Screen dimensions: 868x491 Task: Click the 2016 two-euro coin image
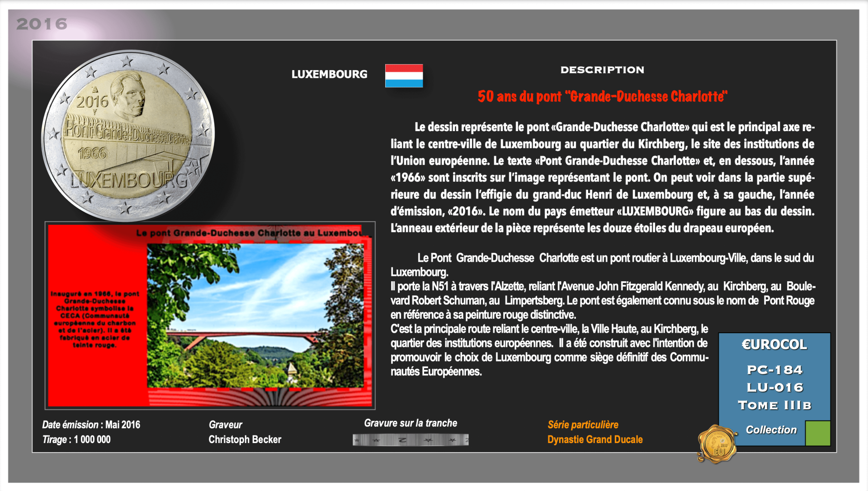tap(128, 135)
